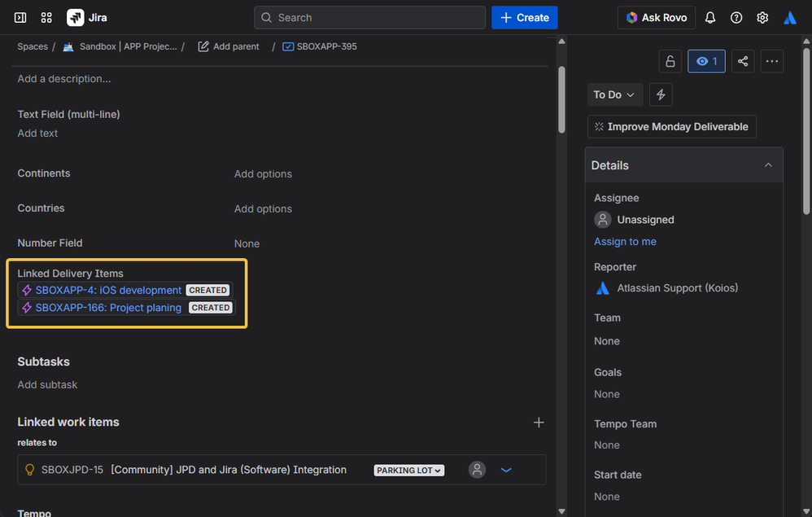Open SBOXAPP-4: iOS development link
The width and height of the screenshot is (812, 517).
click(x=108, y=290)
